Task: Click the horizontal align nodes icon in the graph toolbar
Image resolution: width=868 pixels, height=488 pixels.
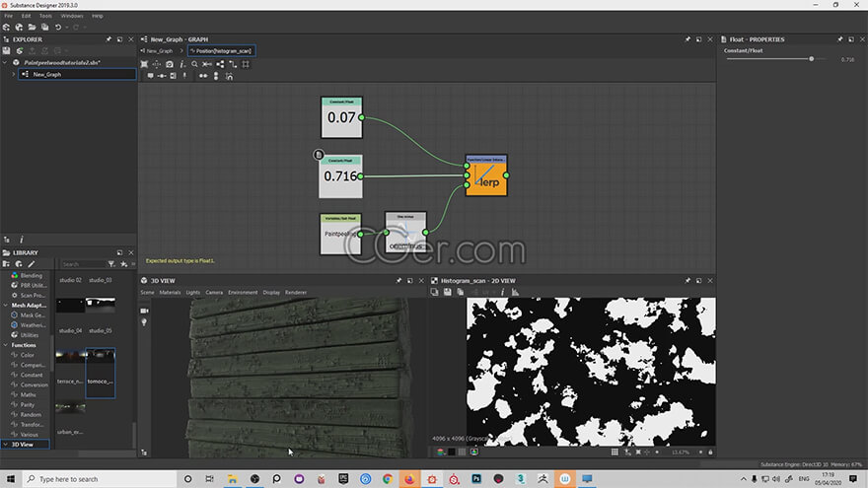Action: pos(203,76)
